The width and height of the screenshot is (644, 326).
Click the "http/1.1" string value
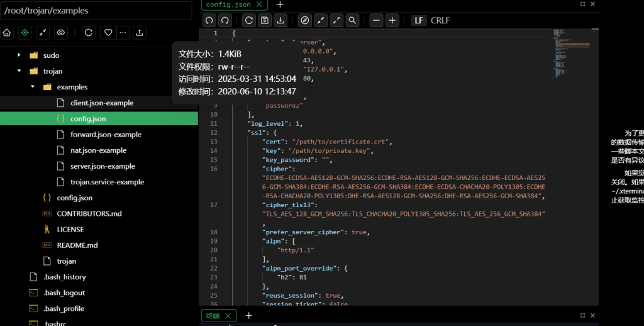(296, 250)
